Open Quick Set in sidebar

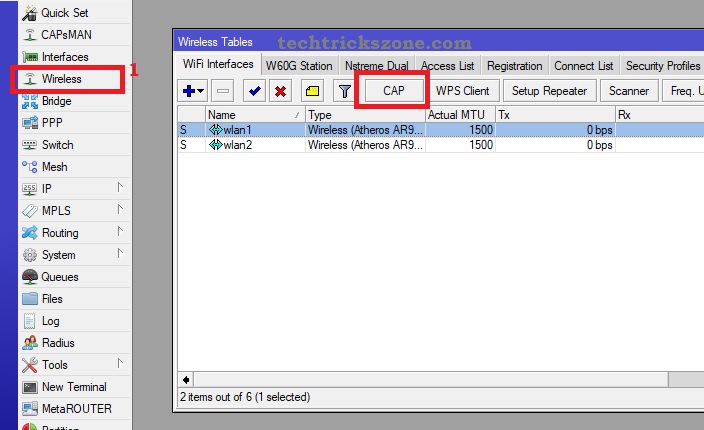click(64, 13)
